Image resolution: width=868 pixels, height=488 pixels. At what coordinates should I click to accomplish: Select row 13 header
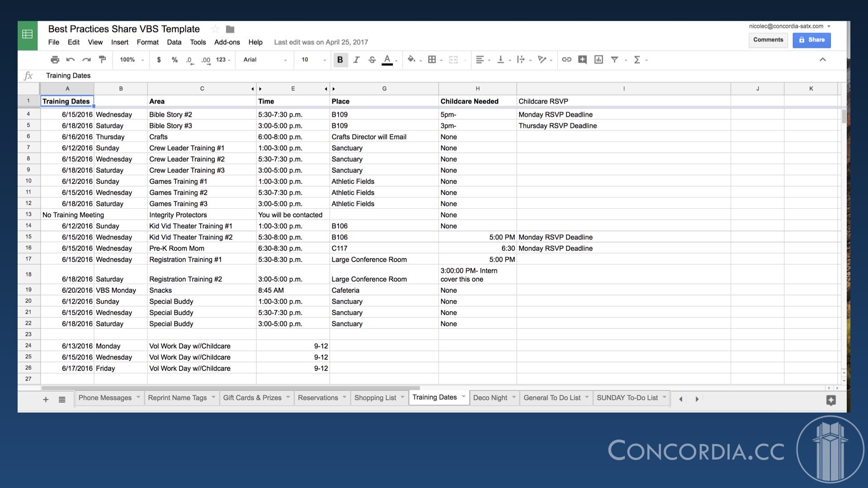[x=28, y=214]
